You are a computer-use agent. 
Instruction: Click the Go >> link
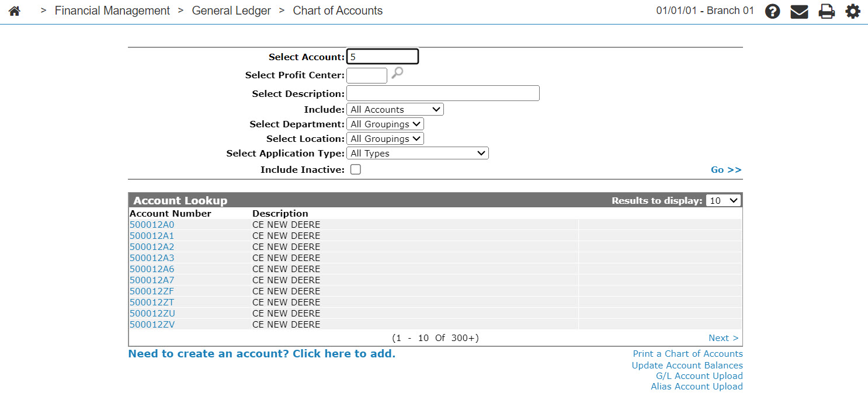point(726,170)
